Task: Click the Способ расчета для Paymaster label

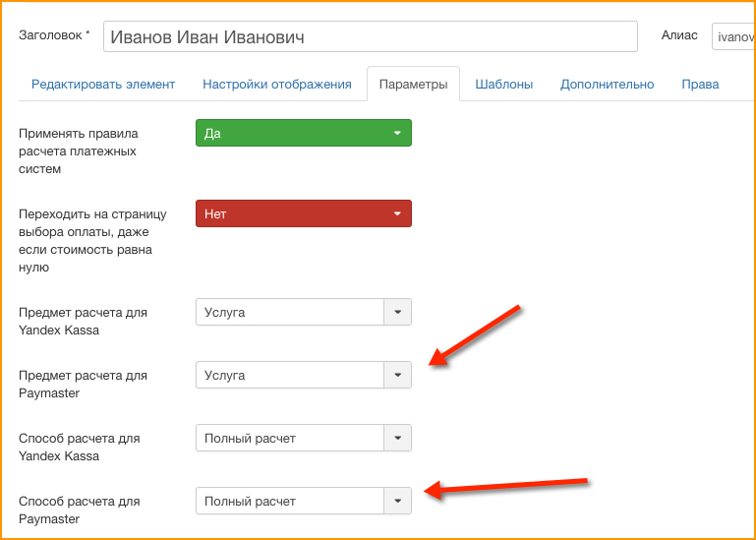Action: [80, 510]
